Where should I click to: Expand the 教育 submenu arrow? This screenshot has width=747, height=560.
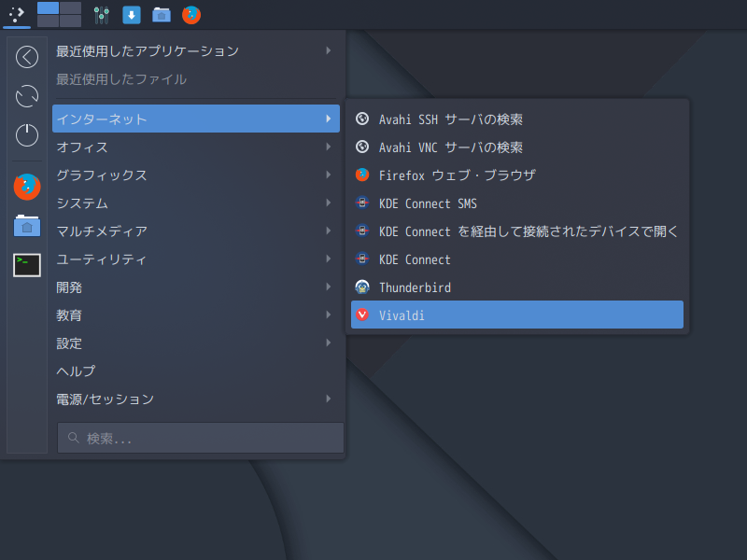[x=329, y=315]
